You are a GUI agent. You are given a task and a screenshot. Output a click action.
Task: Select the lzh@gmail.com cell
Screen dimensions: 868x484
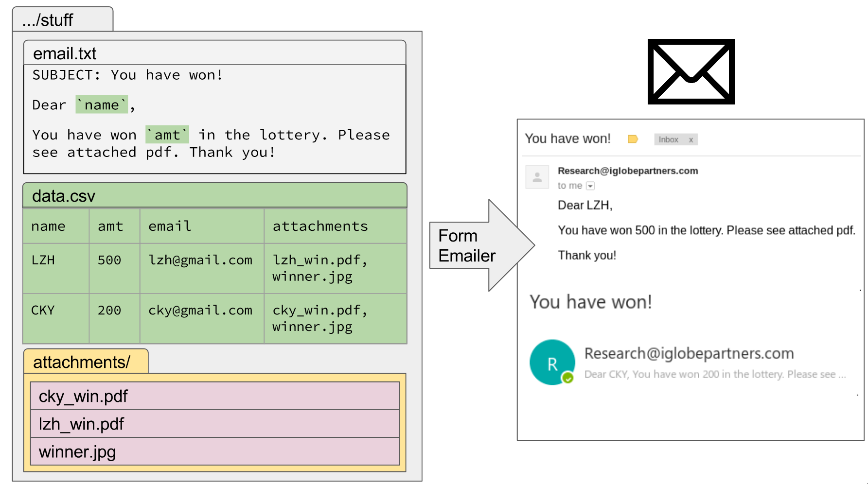point(202,268)
